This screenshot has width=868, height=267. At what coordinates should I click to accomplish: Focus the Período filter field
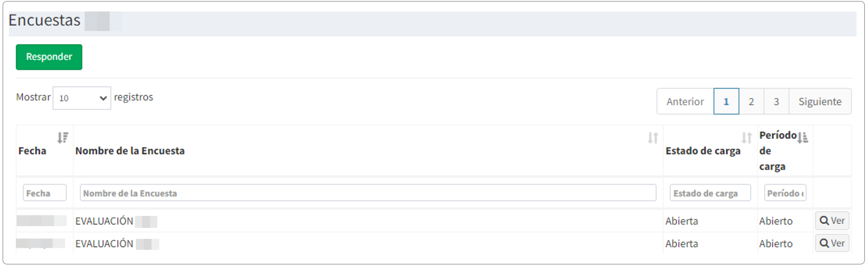tap(785, 193)
